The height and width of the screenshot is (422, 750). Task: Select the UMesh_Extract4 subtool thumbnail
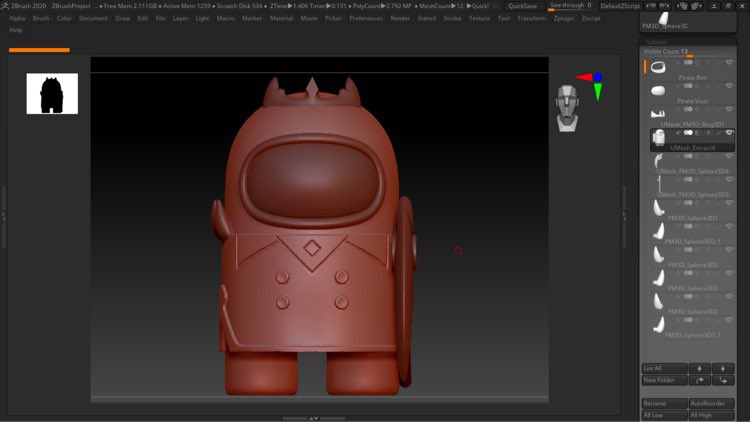click(x=658, y=137)
